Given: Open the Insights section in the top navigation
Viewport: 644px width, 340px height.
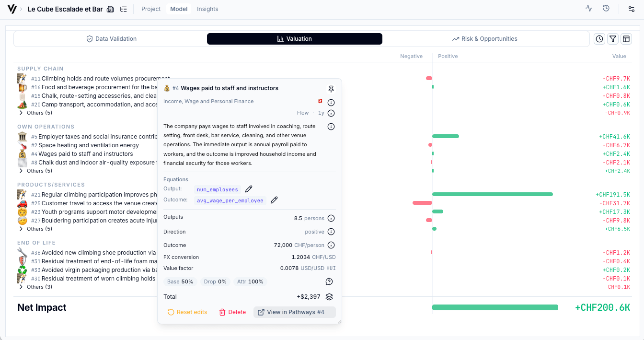Looking at the screenshot, I should tap(207, 9).
